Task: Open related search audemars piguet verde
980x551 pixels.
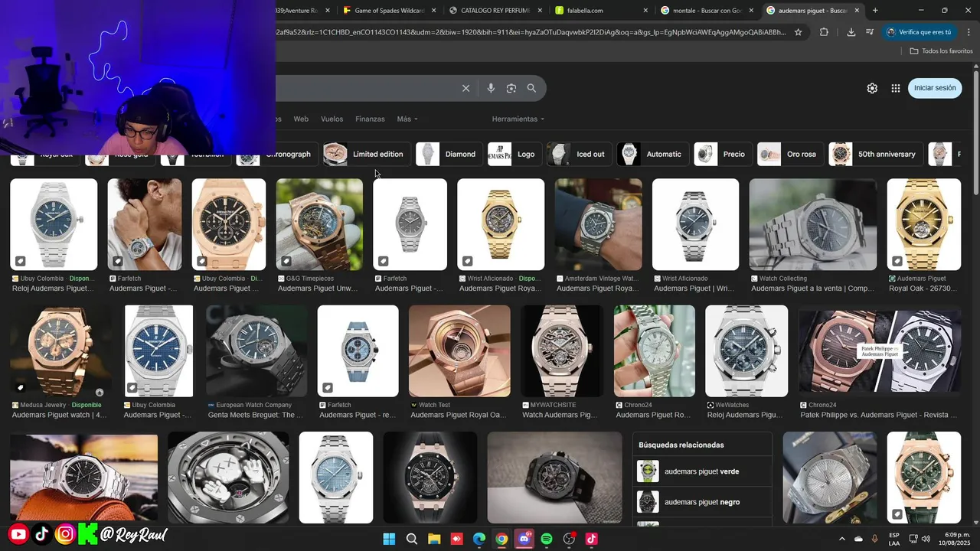Action: click(x=702, y=471)
